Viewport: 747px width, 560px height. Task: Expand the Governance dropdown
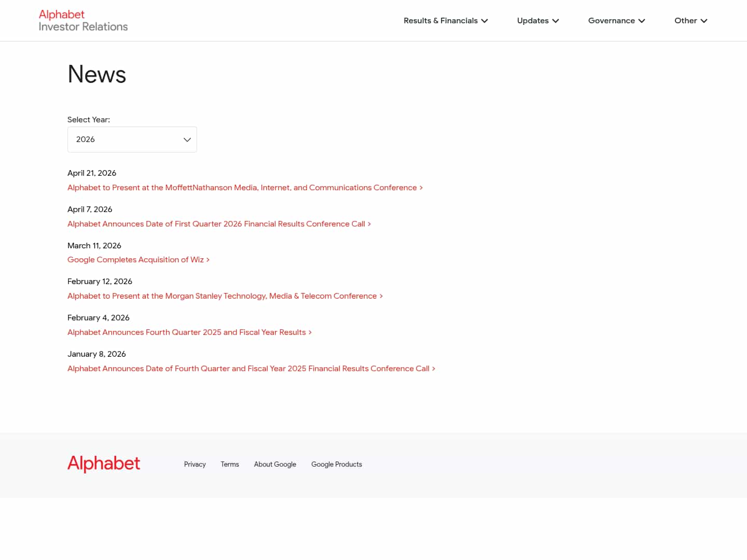click(616, 21)
